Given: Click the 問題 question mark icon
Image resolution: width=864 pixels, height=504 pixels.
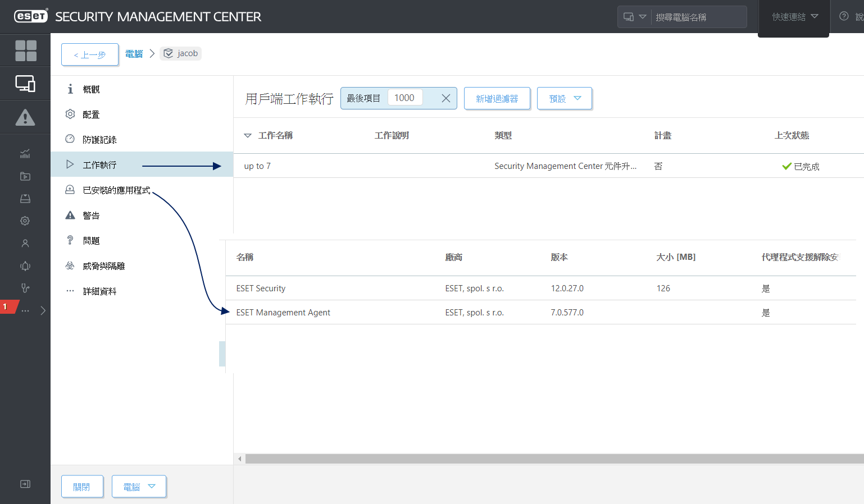Looking at the screenshot, I should 70,240.
